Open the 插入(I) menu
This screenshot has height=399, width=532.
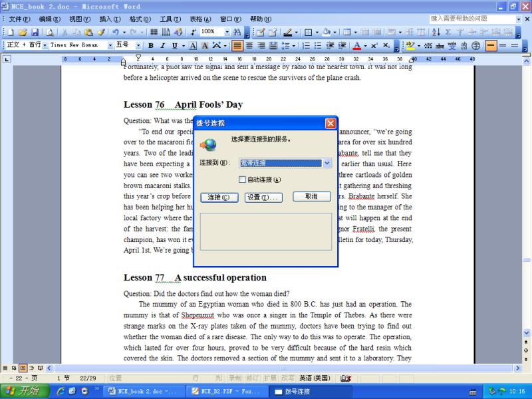click(x=110, y=19)
